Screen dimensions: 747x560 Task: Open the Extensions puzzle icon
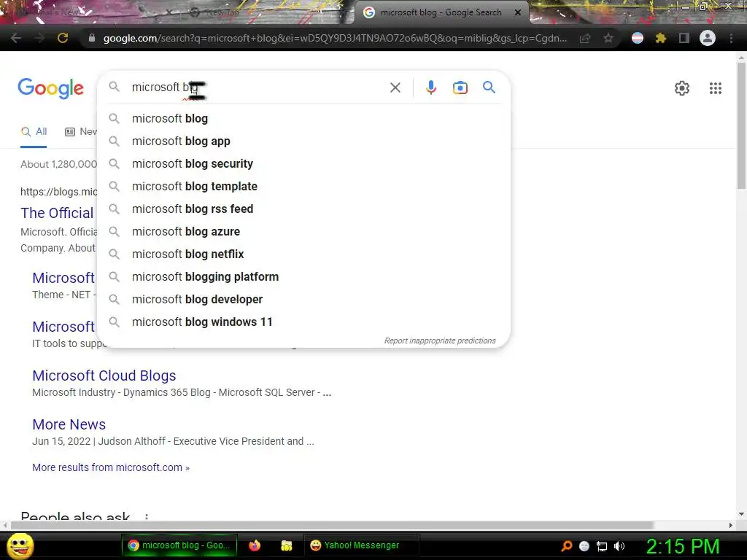pyautogui.click(x=661, y=38)
